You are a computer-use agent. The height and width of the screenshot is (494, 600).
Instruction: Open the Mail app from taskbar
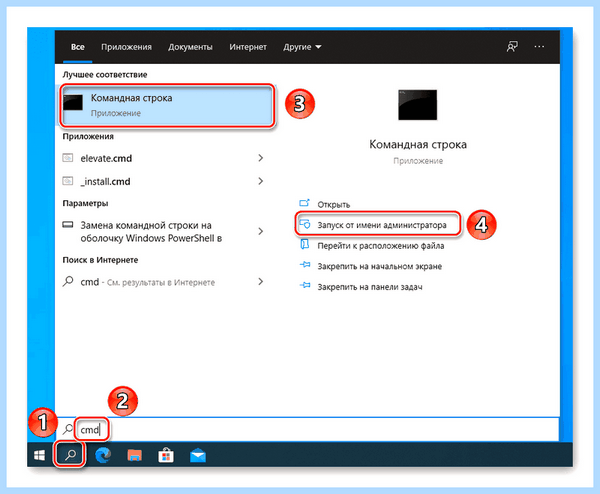[x=198, y=456]
